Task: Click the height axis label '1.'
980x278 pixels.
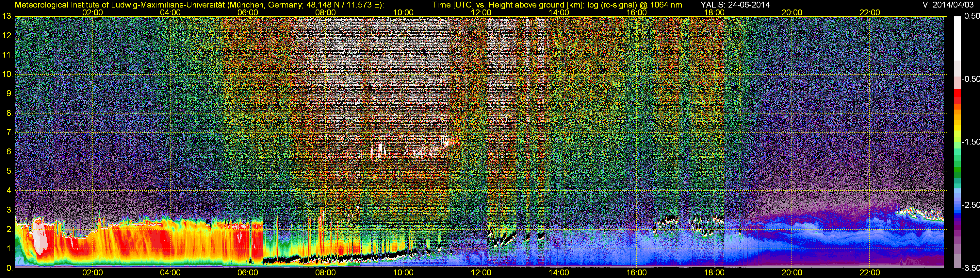Action: [9, 249]
